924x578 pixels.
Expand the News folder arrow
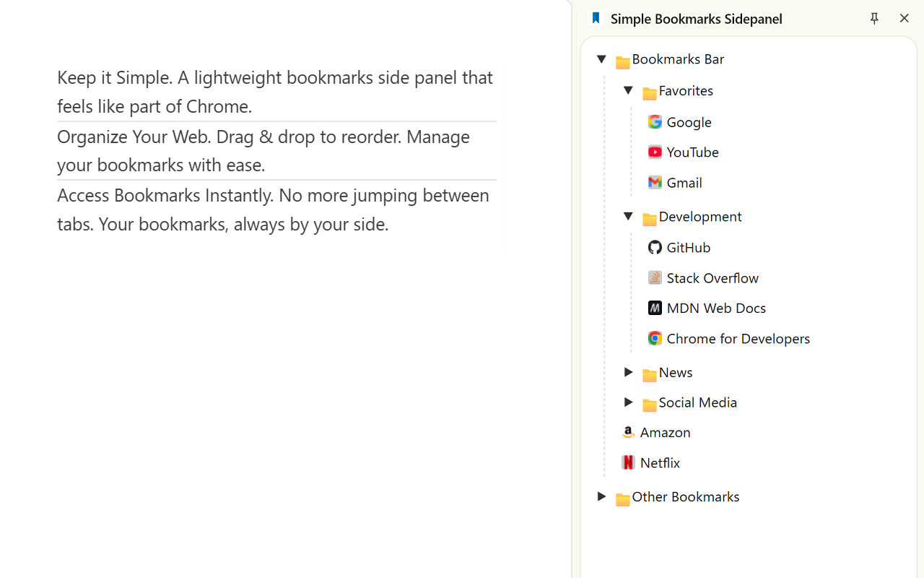tap(628, 372)
